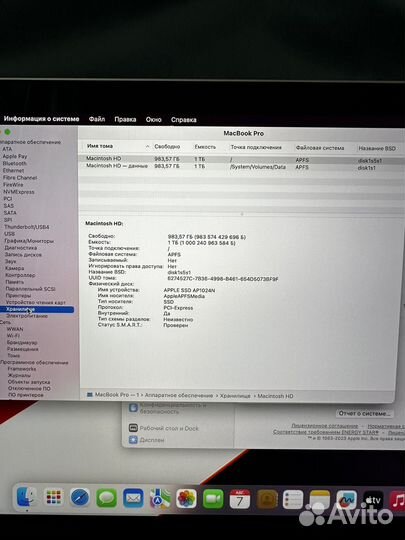Click Отчет о системе button in back window
This screenshot has height=540, width=405.
click(364, 413)
